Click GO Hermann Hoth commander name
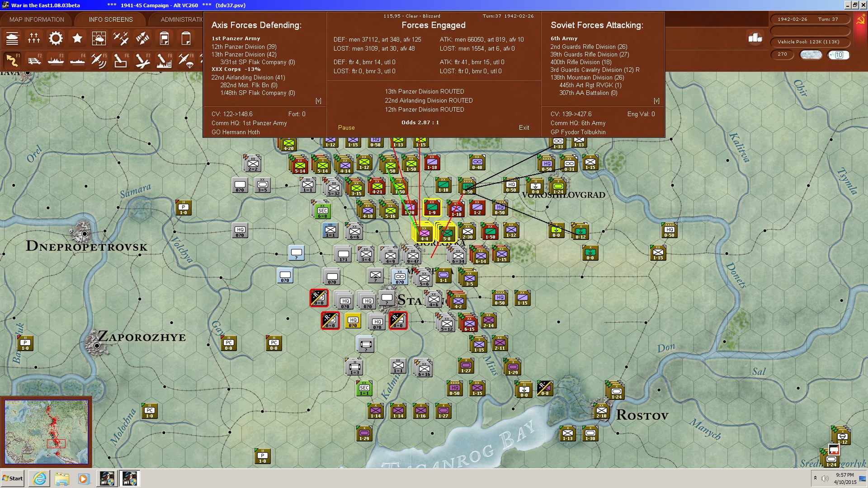 (236, 132)
